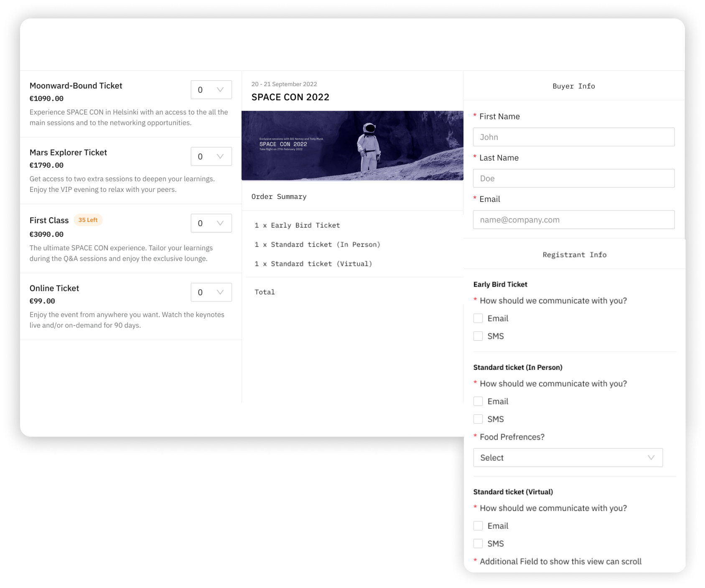Viewport: 705px width, 588px height.
Task: Click the Mars Explorer Ticket title
Action: pos(68,153)
